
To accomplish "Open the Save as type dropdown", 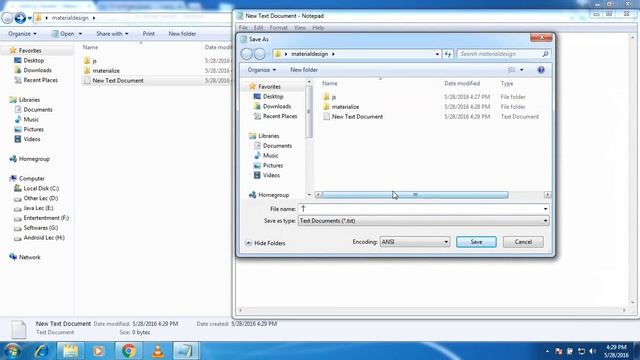I will pyautogui.click(x=423, y=220).
